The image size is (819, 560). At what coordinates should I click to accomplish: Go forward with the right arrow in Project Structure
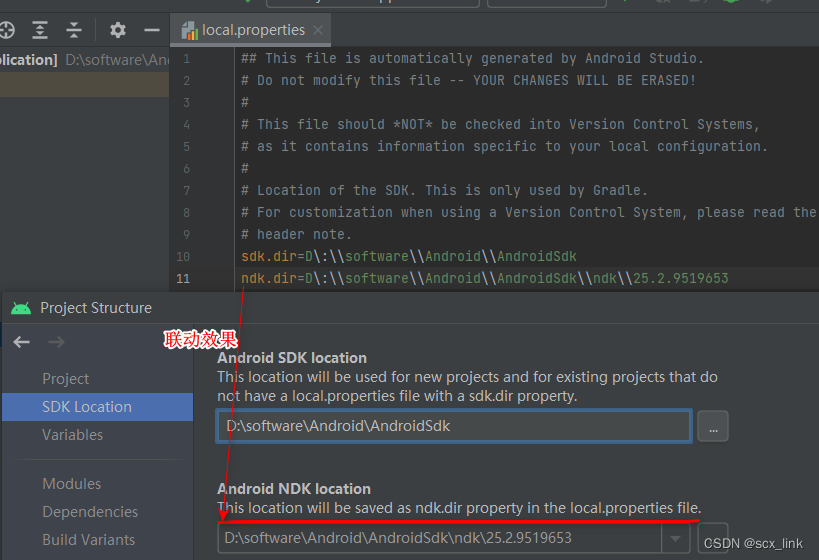56,342
